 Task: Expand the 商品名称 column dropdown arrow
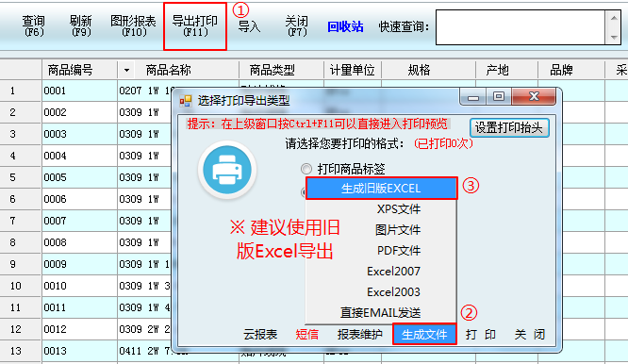(126, 71)
